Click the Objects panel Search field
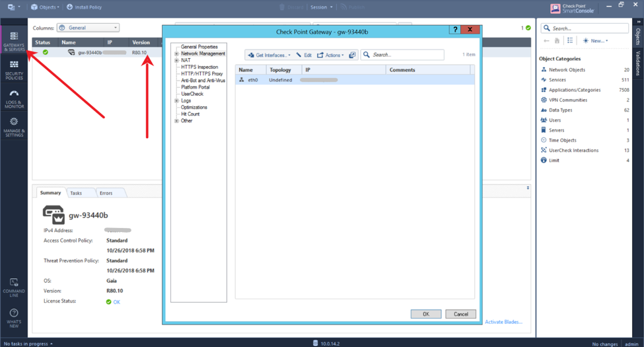 coord(585,28)
